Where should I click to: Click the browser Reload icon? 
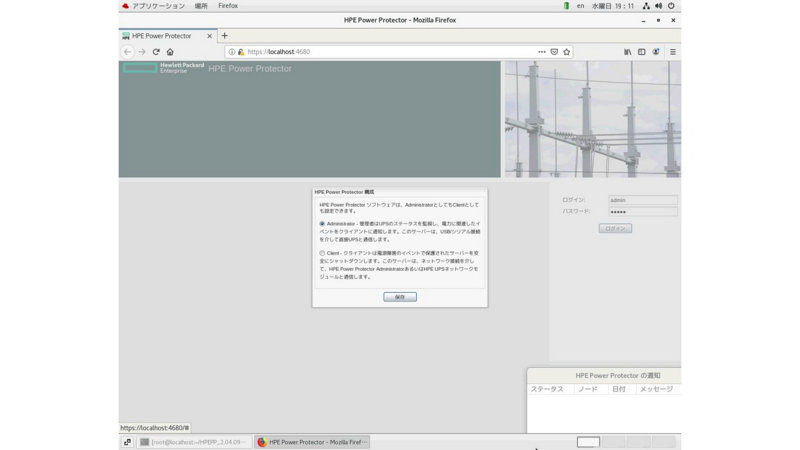(156, 52)
